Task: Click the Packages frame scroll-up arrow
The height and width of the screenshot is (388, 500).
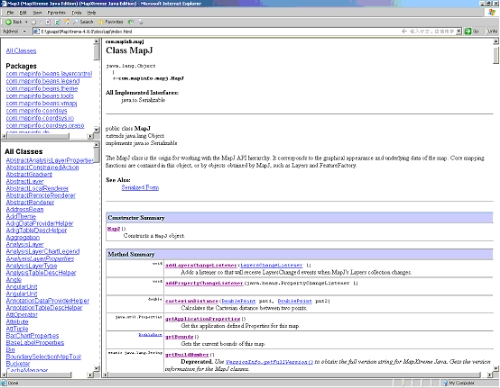Action: point(97,41)
